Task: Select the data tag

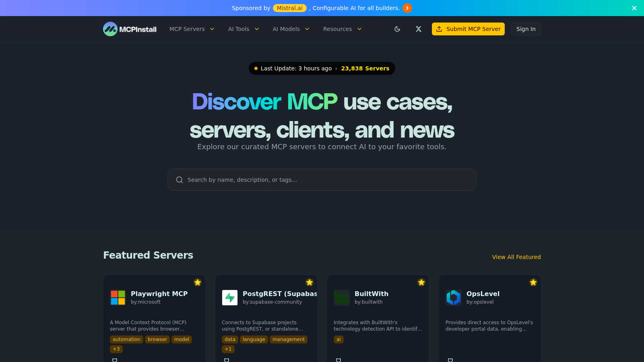Action: (x=230, y=339)
